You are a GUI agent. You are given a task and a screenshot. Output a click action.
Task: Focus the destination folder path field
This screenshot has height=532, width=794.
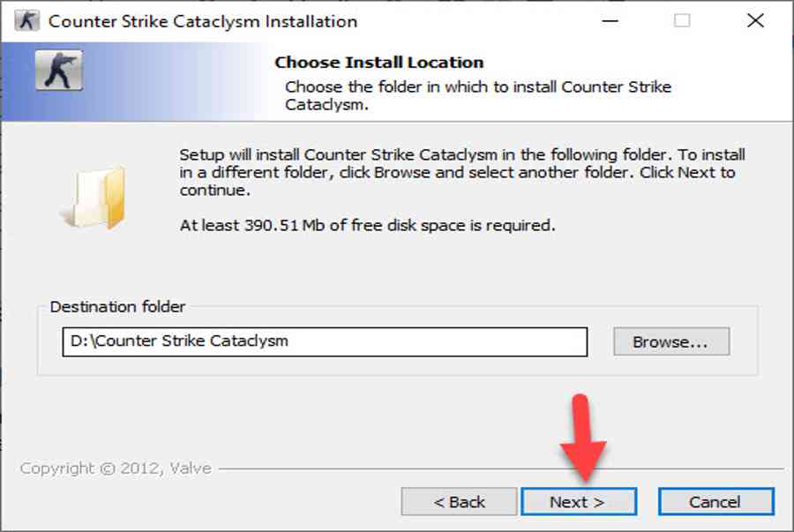[325, 341]
